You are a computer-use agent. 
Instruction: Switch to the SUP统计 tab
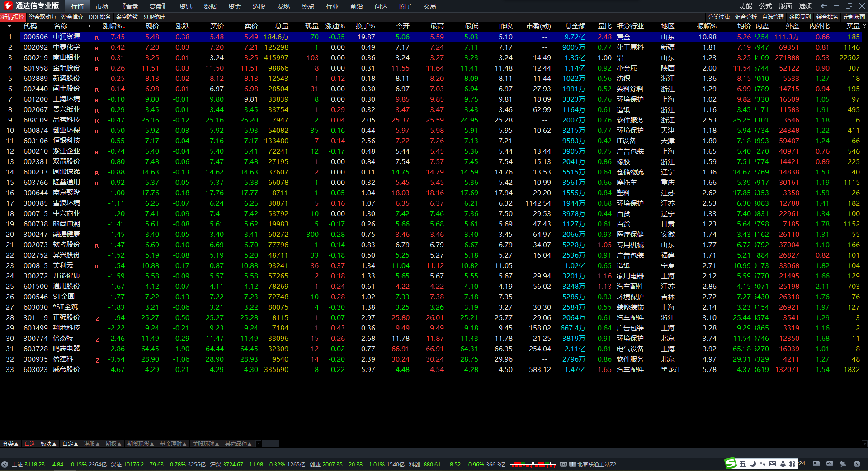[x=154, y=17]
